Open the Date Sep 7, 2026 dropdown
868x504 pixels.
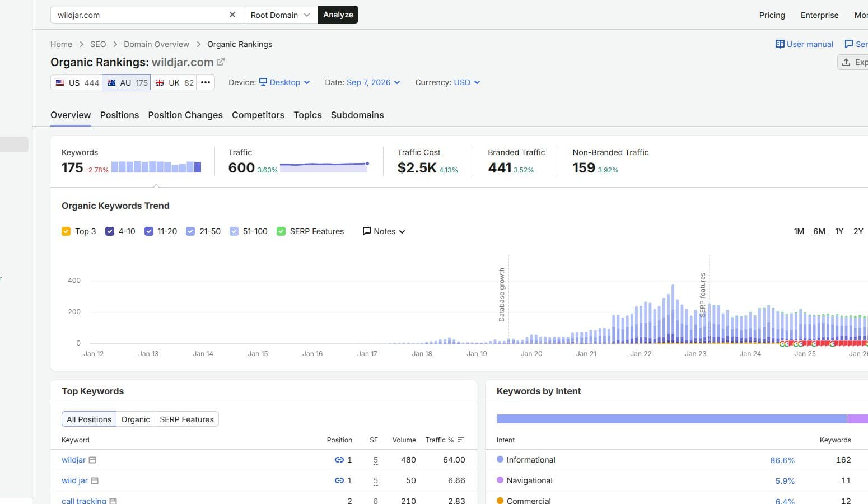coord(374,82)
